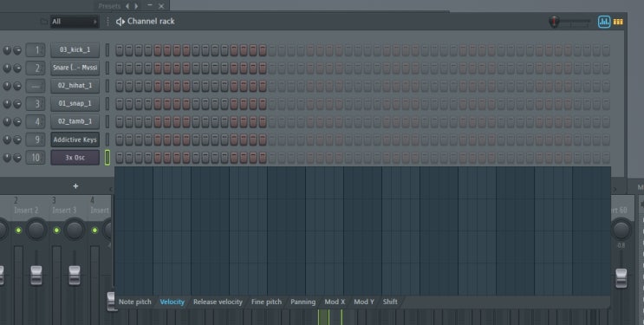Toggle channel select LED for 01_snap_1
The image size is (644, 325).
[x=107, y=103]
